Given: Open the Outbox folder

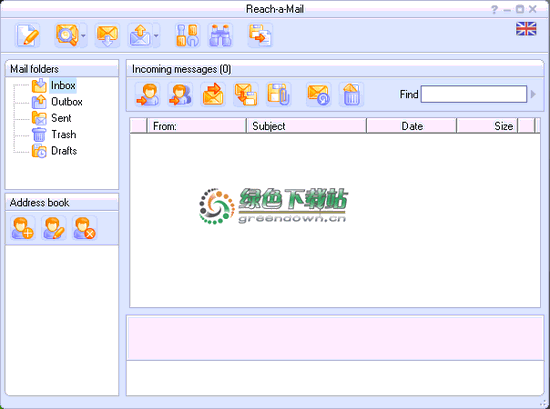Looking at the screenshot, I should pos(67,102).
